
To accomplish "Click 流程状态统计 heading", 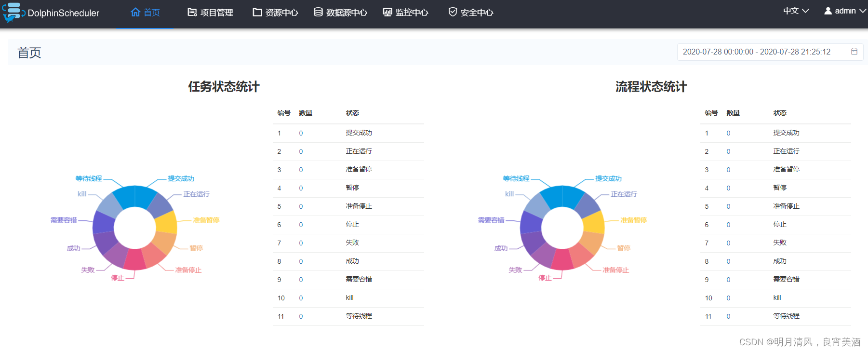I will tap(651, 87).
